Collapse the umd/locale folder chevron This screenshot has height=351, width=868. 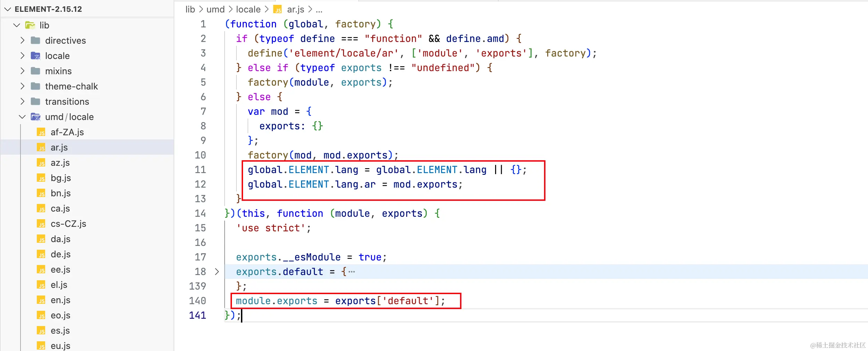tap(23, 117)
